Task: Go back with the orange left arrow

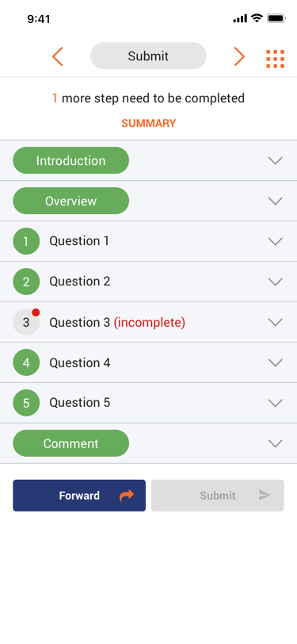Action: click(x=58, y=56)
